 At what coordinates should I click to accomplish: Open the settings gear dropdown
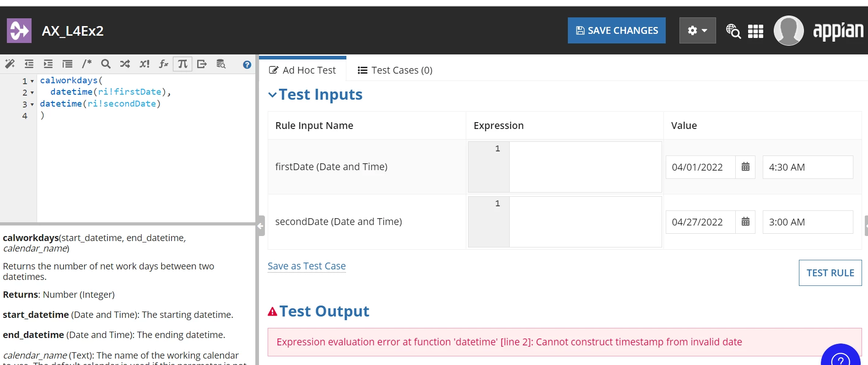point(697,31)
